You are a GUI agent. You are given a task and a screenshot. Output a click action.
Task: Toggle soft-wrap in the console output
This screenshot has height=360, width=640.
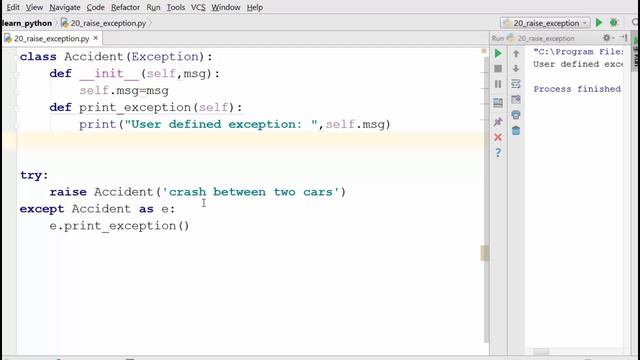(x=516, y=84)
